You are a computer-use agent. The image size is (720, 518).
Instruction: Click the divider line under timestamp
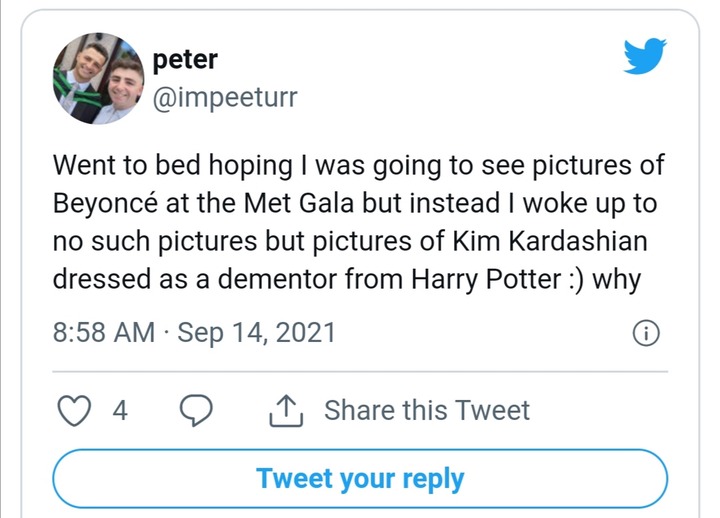pos(360,372)
